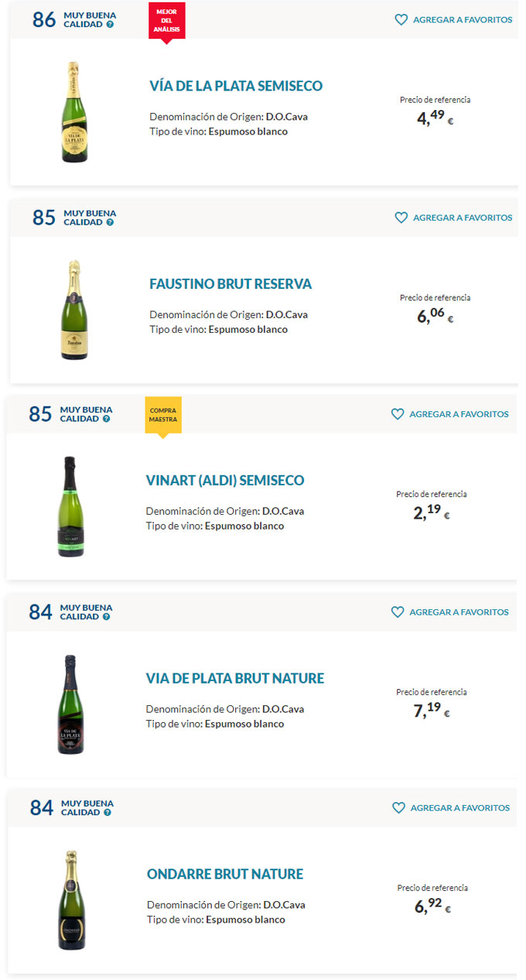Click the info icon on Faustino's quality rating
The image size is (526, 980).
[x=110, y=223]
